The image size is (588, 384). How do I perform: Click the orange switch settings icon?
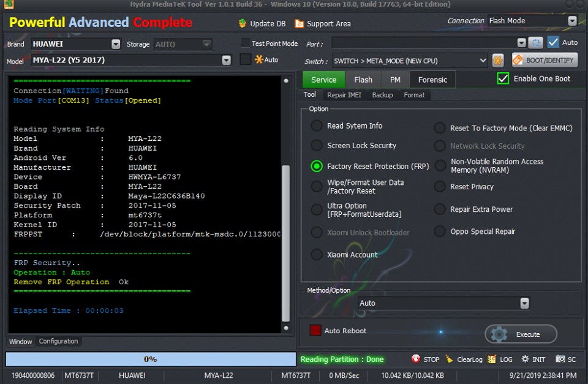click(497, 61)
